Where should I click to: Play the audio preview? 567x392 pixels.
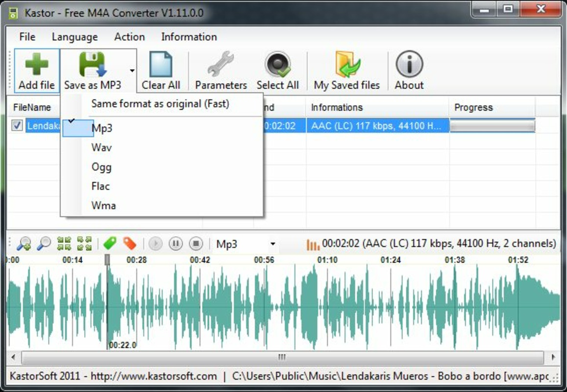(155, 244)
